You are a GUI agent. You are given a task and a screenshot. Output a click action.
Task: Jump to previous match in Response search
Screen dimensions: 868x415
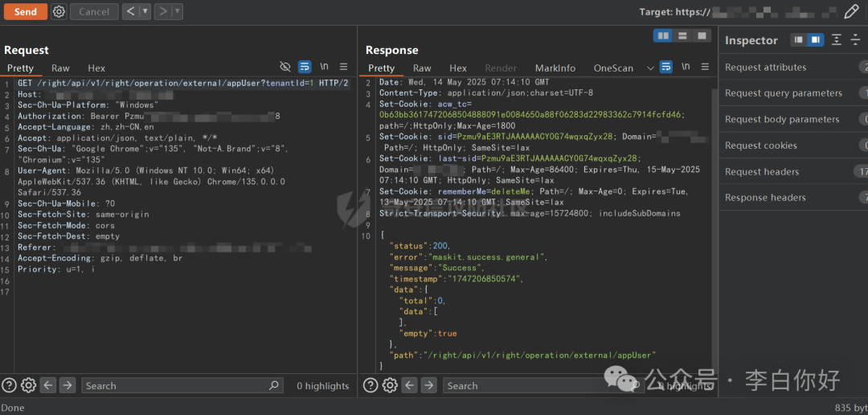point(410,385)
